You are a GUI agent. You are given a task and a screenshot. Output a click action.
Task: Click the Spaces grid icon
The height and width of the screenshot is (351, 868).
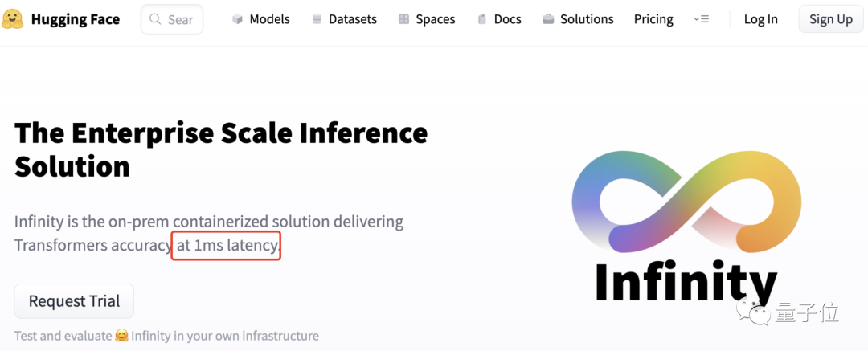[403, 19]
